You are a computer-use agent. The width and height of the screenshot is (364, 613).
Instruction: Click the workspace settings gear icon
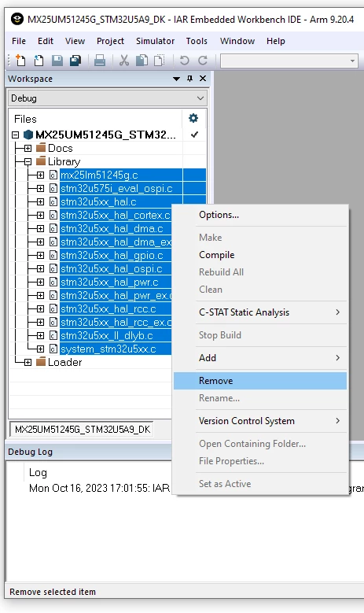click(193, 118)
